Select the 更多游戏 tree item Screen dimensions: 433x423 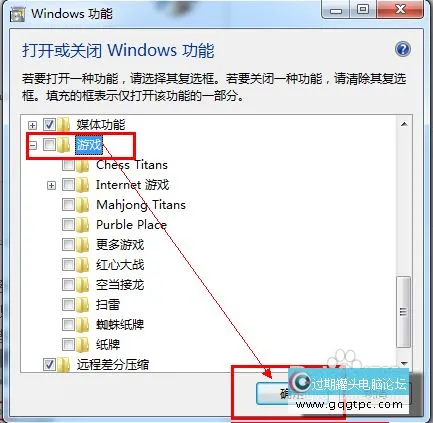click(x=120, y=245)
